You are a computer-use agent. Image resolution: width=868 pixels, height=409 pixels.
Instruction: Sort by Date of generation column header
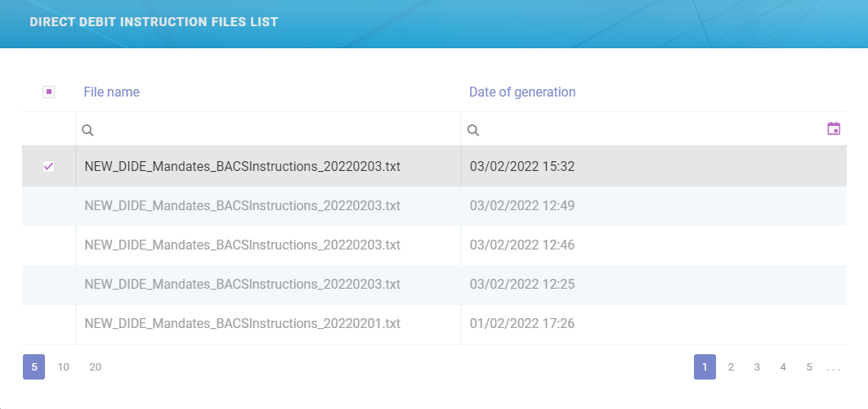pyautogui.click(x=521, y=92)
